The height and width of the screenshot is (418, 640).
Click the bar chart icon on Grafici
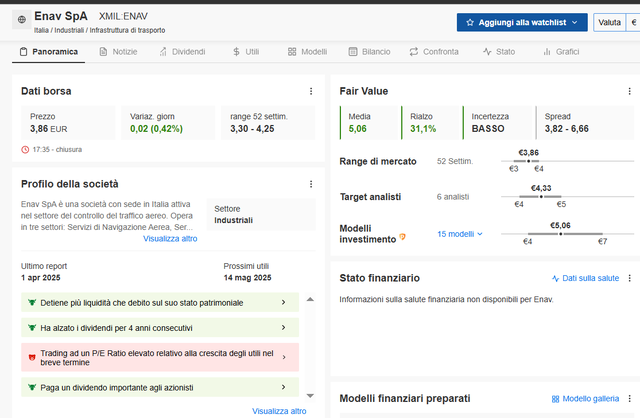point(547,52)
